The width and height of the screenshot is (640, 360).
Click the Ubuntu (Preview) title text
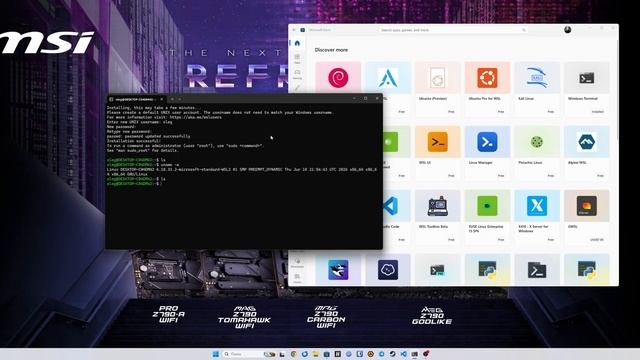tap(433, 99)
